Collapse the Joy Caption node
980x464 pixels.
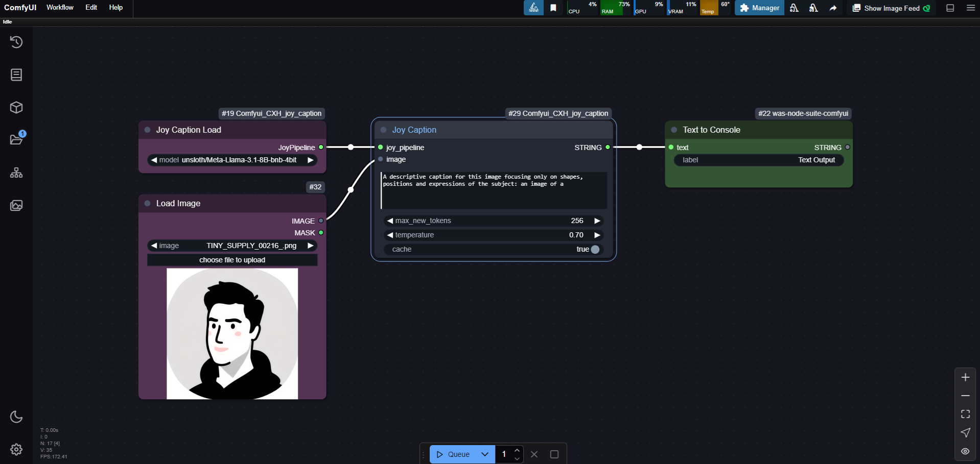pyautogui.click(x=383, y=130)
